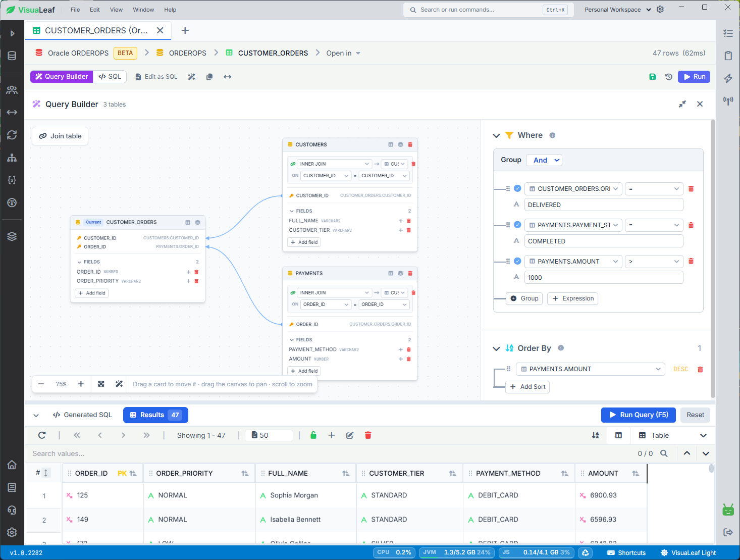Screen dimensions: 740x560
Task: Open query history icon near Run
Action: click(669, 77)
